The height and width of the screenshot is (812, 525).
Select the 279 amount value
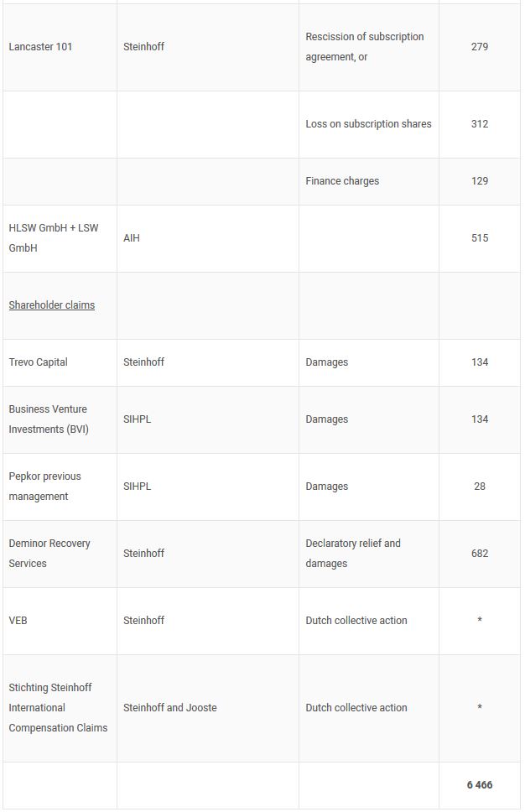[x=480, y=47]
